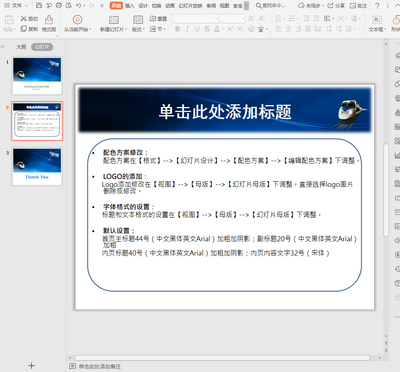Click the Decrease Indent icon

(x=306, y=19)
